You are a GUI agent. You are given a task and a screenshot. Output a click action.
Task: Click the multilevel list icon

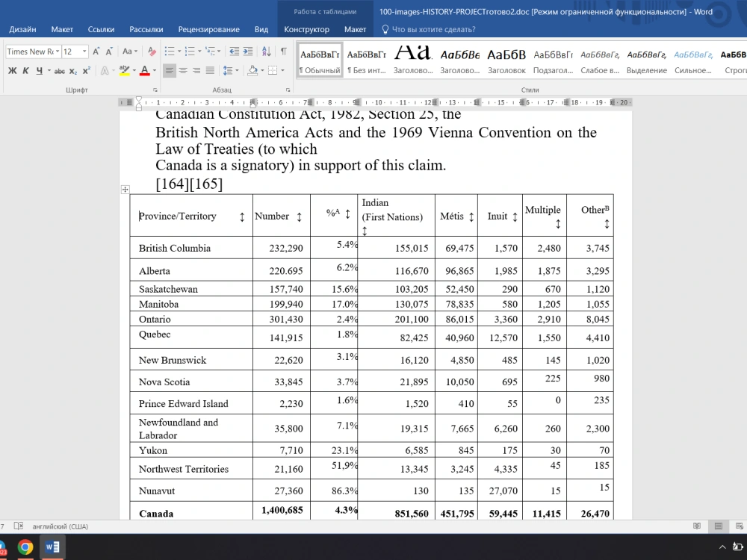(x=210, y=52)
